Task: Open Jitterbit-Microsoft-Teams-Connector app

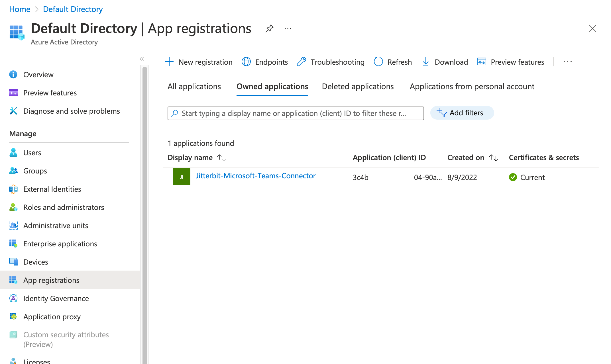Action: click(256, 176)
